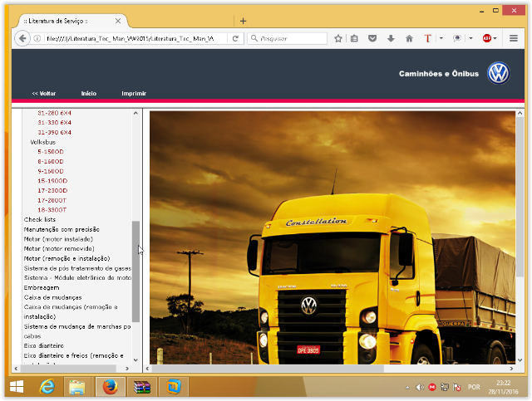Open Volksbus model 5-150OD
The height and width of the screenshot is (401, 532).
(x=51, y=152)
